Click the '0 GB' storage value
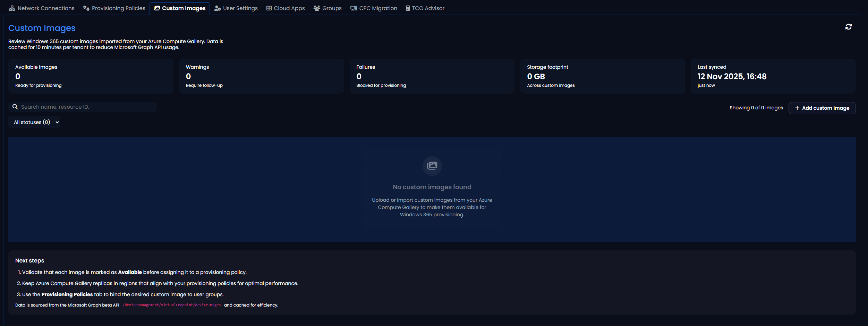 (x=536, y=76)
